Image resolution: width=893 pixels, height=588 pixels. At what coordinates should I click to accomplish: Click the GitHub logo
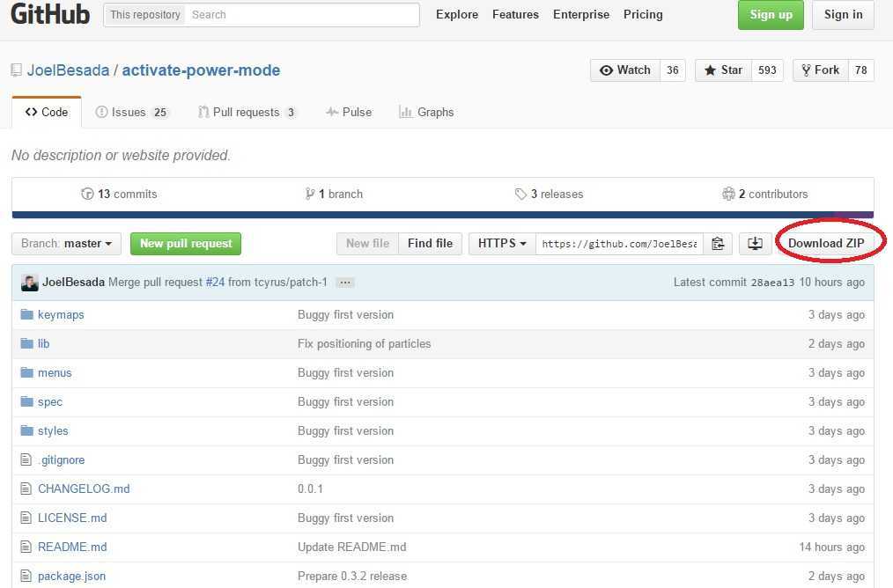pyautogui.click(x=50, y=14)
